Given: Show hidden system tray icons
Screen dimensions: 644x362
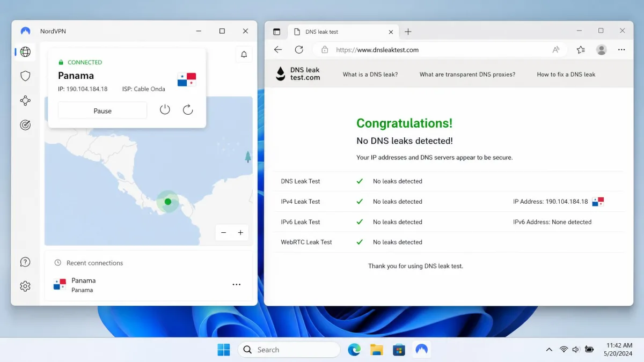Looking at the screenshot, I should pyautogui.click(x=549, y=350).
